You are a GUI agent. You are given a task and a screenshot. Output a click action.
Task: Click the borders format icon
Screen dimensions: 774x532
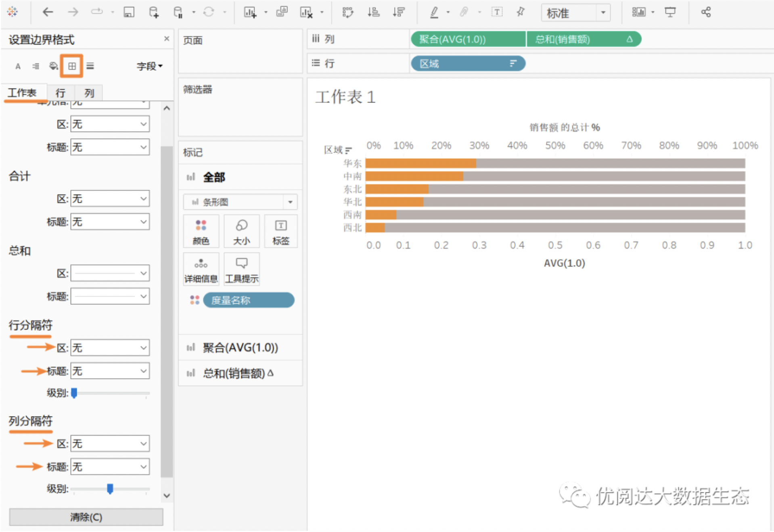[71, 66]
